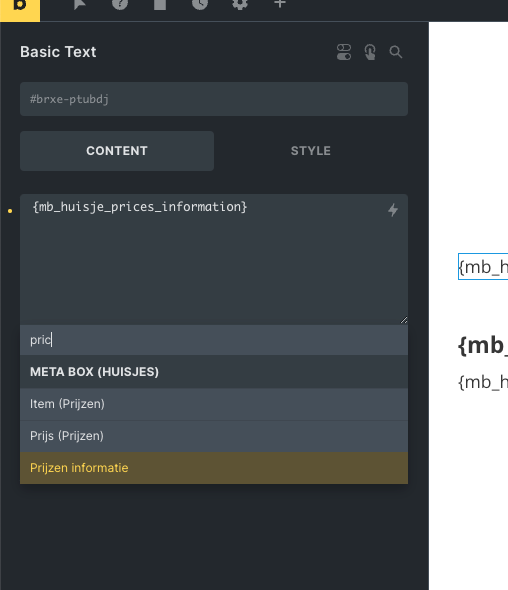The image size is (508, 590).
Task: Open revisions history clock icon
Action: 200,4
